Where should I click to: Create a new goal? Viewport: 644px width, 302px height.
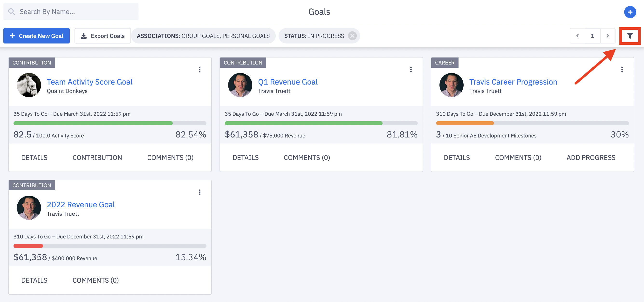(x=36, y=36)
